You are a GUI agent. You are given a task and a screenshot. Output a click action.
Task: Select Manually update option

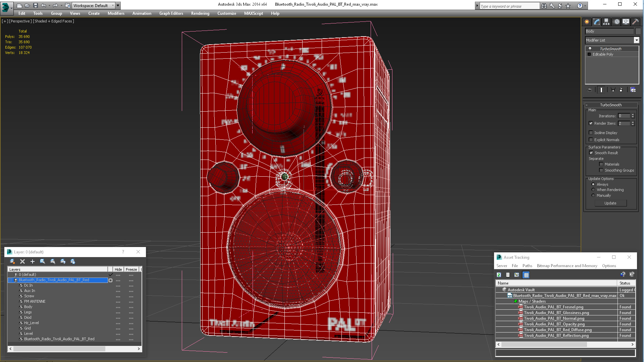tap(593, 195)
